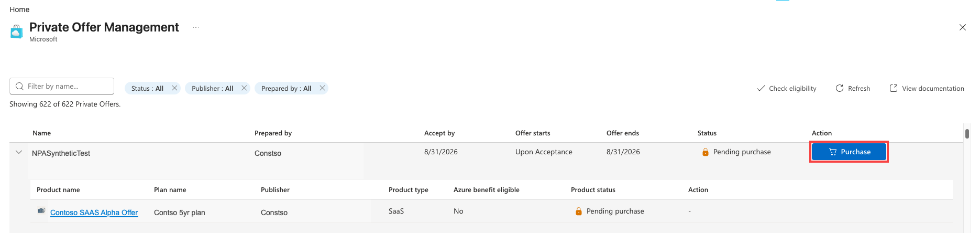The width and height of the screenshot is (980, 233).
Task: Open the Prepared by: All filter dropdown
Action: 286,88
